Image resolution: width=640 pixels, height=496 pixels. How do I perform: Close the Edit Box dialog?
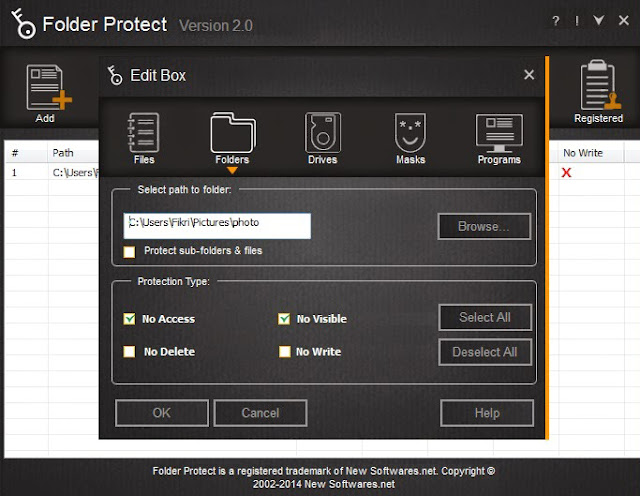click(x=529, y=75)
